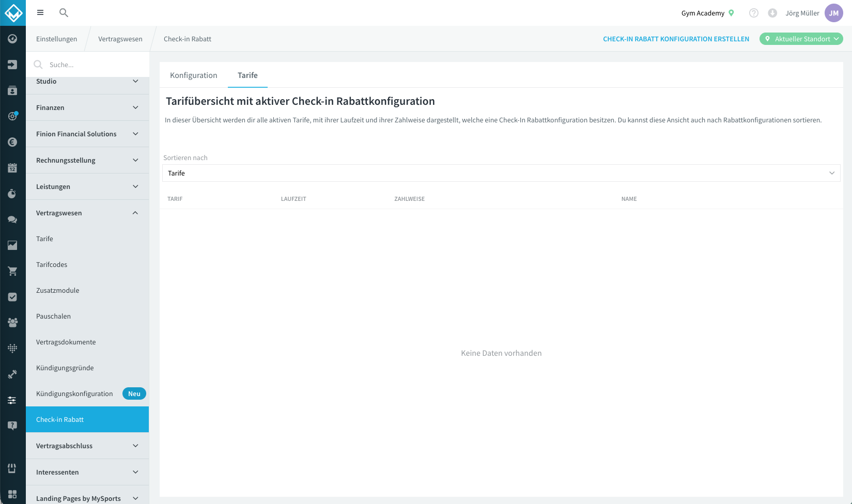Click Check-in Rabatt Konfiguration erstellen
The image size is (852, 504).
point(676,39)
